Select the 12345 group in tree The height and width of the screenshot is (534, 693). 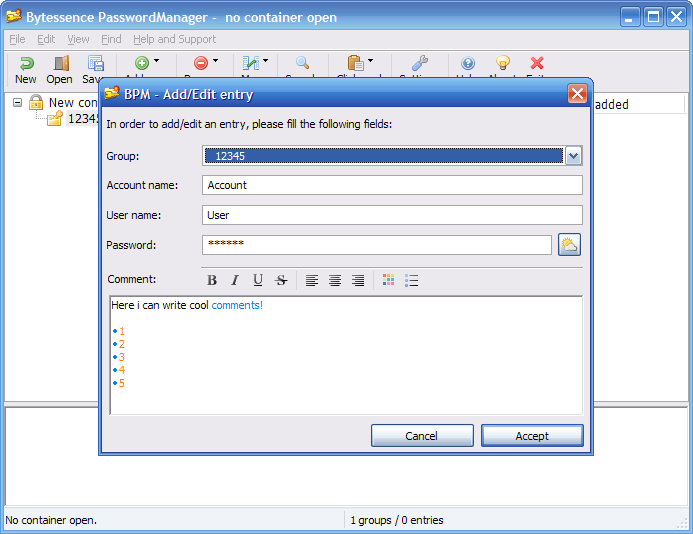[x=83, y=118]
